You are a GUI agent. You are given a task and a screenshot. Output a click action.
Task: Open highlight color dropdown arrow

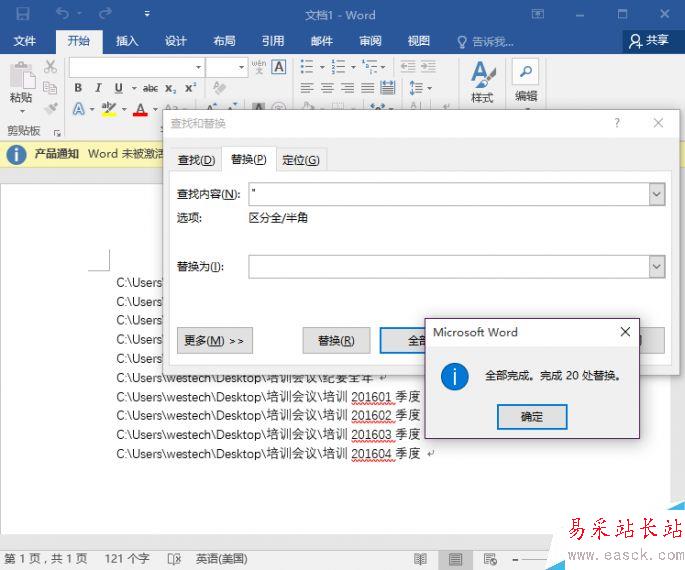(x=124, y=109)
